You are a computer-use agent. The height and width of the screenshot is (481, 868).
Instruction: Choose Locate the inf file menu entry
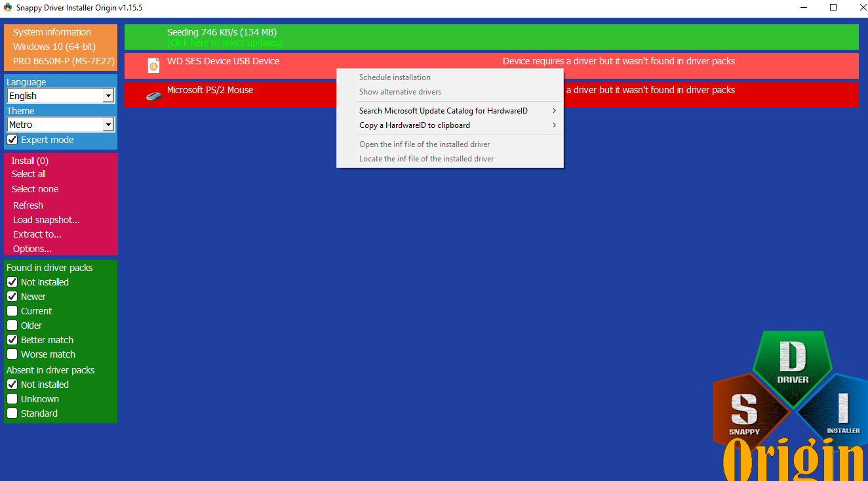(426, 159)
